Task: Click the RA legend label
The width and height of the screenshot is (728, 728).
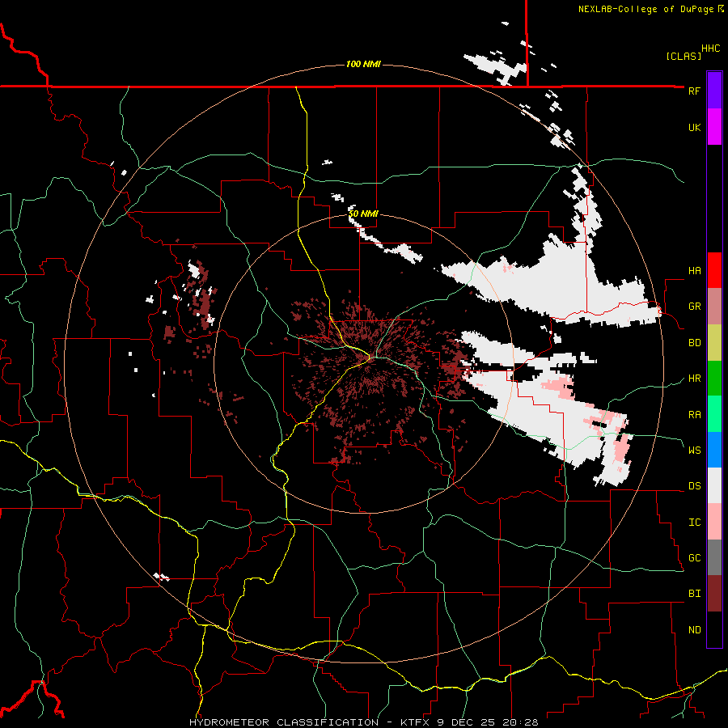Action: (x=694, y=415)
